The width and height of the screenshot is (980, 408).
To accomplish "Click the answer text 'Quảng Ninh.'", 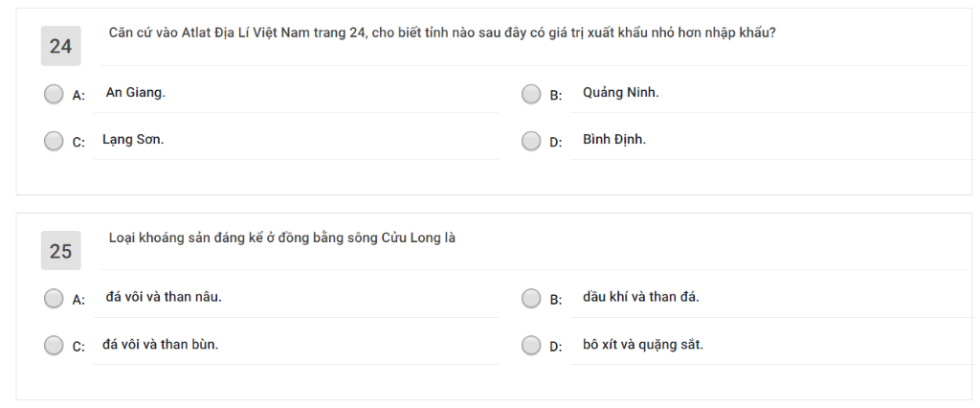I will coord(620,93).
